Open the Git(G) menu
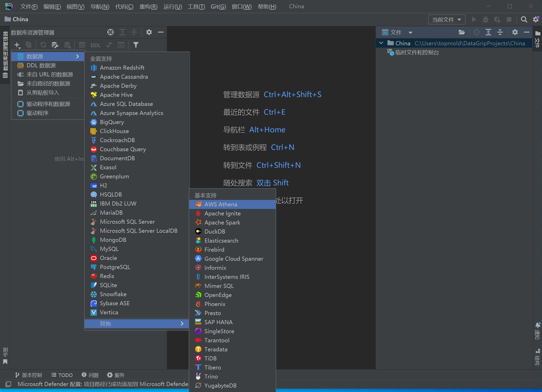The width and height of the screenshot is (542, 392). (x=218, y=6)
